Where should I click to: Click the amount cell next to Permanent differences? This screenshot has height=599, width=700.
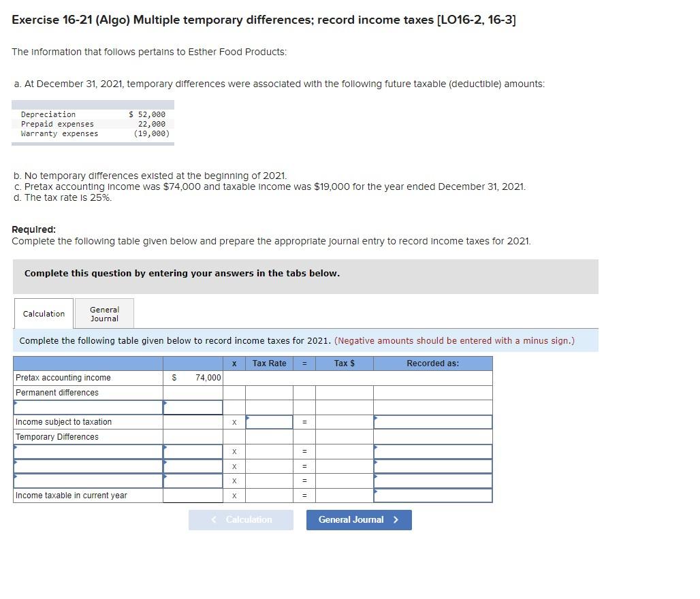(193, 407)
